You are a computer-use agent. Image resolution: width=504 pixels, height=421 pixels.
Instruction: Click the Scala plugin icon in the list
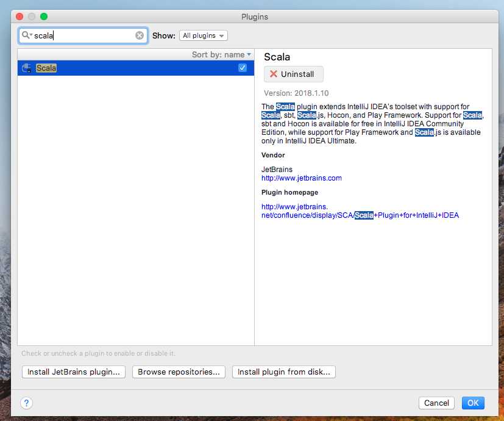pyautogui.click(x=27, y=68)
